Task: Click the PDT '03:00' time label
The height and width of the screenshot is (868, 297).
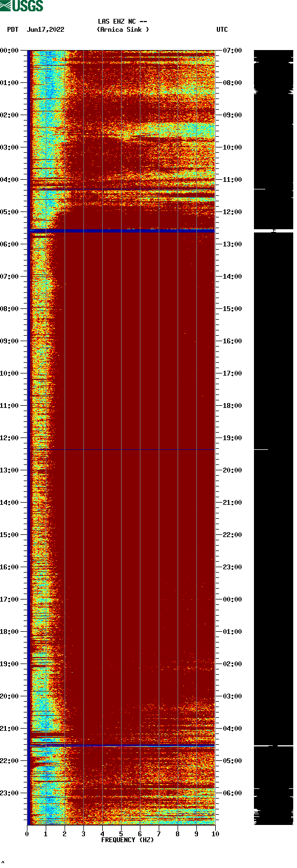Action: pyautogui.click(x=10, y=147)
